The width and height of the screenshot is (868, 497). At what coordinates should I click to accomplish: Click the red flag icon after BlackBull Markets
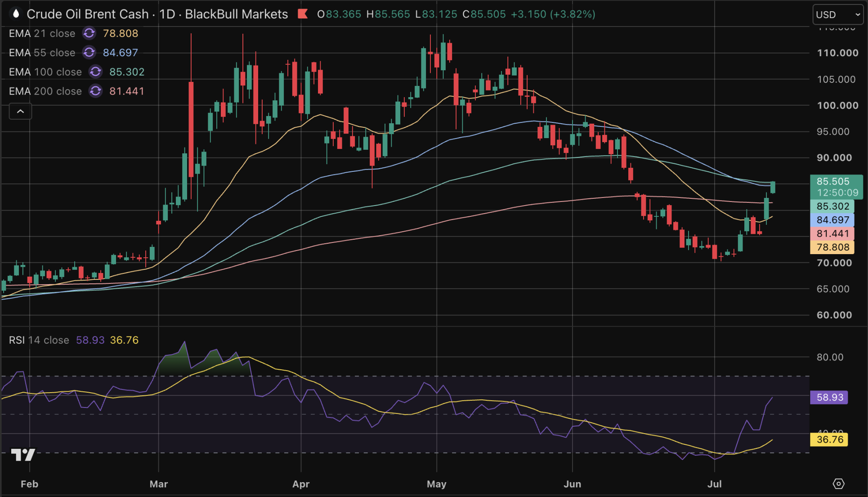(303, 14)
